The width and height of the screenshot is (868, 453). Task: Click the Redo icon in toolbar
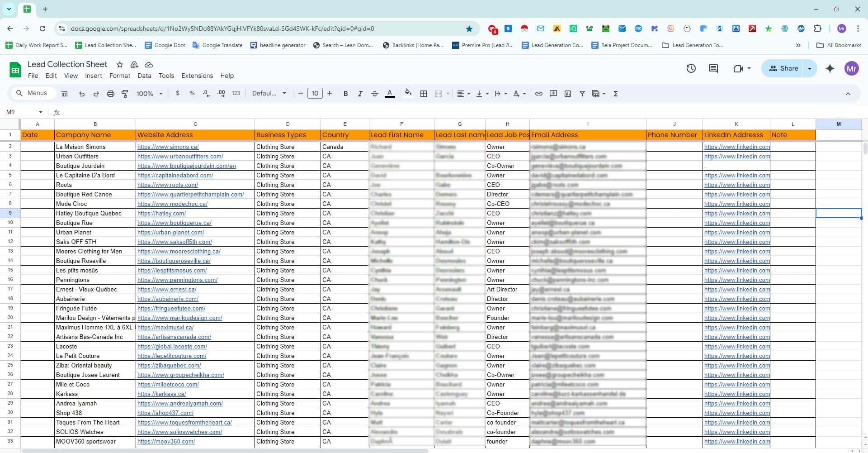96,94
